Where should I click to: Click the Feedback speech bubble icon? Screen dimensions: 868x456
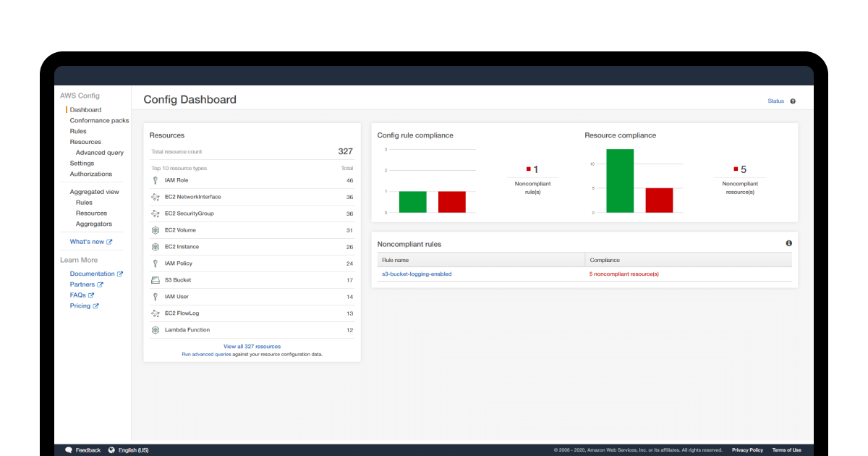[x=68, y=449]
